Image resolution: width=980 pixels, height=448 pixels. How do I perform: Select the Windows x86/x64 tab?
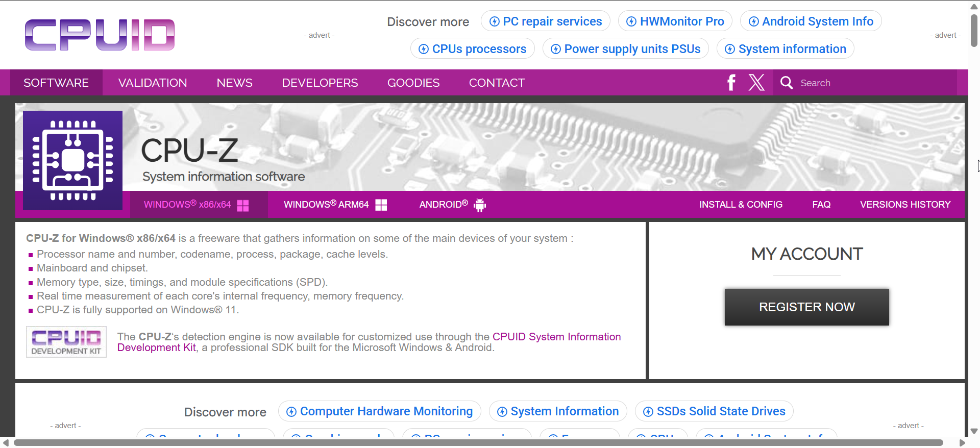(x=196, y=205)
